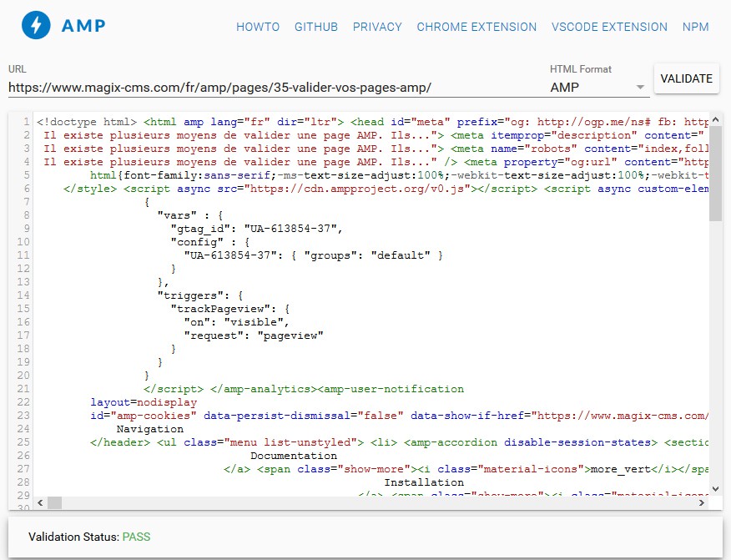Open the HOWTO link
Viewport: 731px width, 560px height.
coord(258,27)
